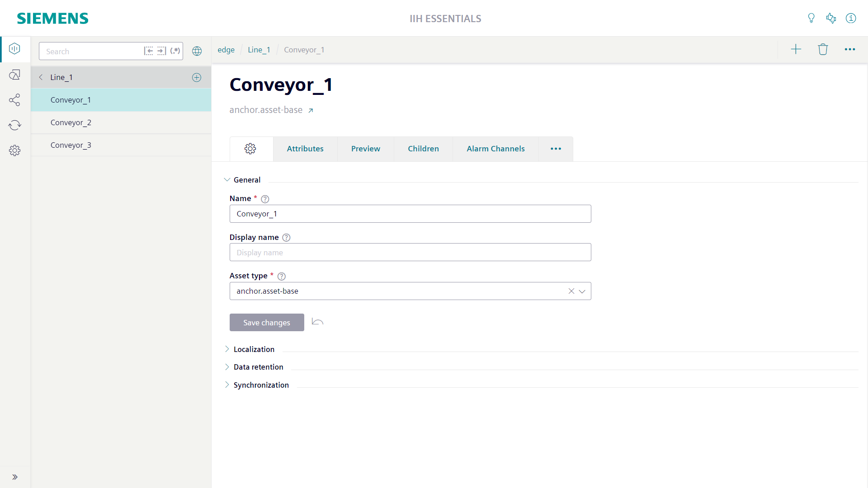This screenshot has width=868, height=488.
Task: Click the collapse all tree icon
Action: click(148, 51)
